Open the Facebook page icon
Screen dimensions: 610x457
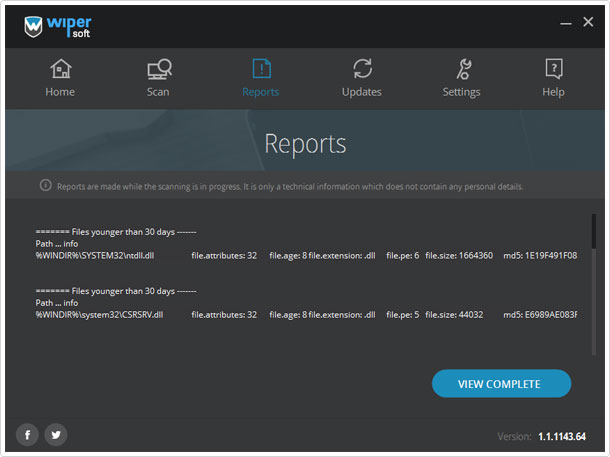(27, 434)
